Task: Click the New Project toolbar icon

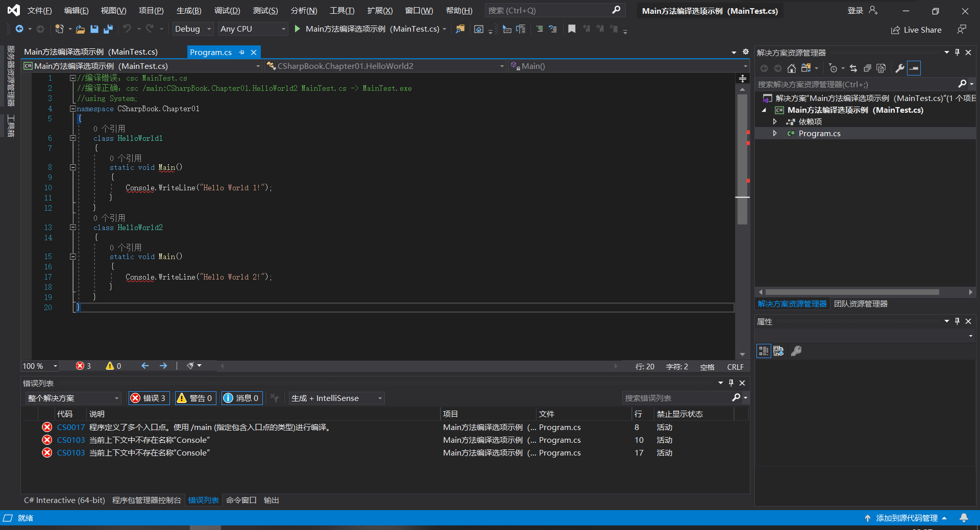Action: [x=59, y=29]
